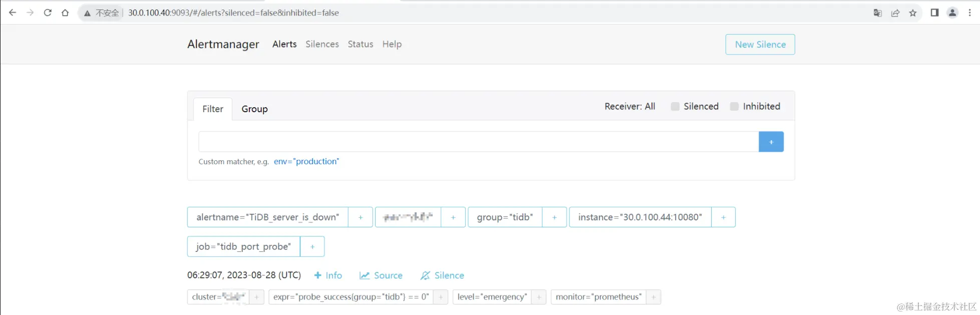
Task: Add job tidb_port_probe to filter
Action: click(x=312, y=246)
